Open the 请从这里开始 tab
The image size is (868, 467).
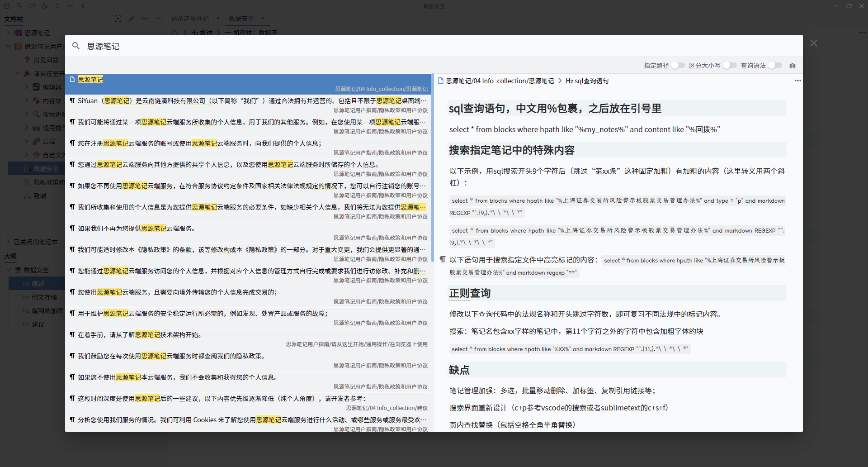pyautogui.click(x=190, y=19)
